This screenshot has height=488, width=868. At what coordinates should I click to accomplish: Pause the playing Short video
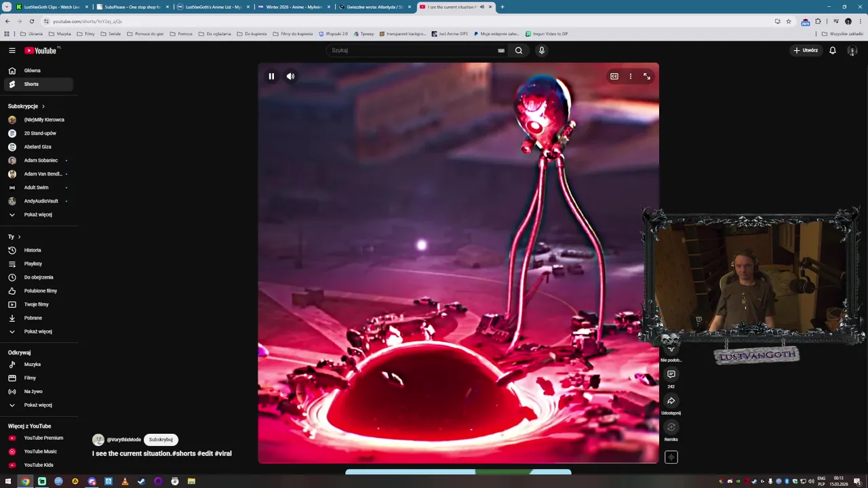(271, 77)
